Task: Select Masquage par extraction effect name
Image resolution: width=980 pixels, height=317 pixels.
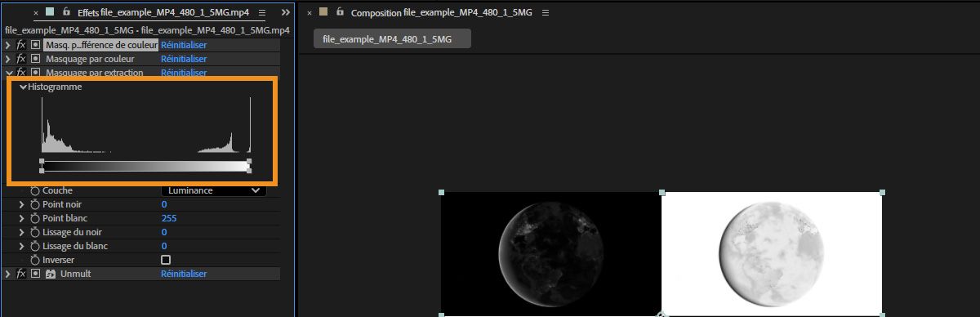Action: [x=95, y=73]
